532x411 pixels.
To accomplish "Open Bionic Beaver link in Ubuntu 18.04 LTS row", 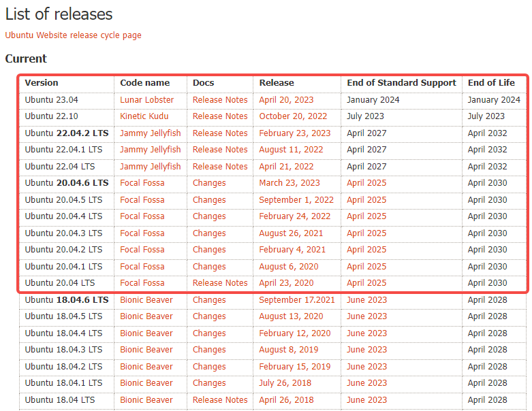I will pos(146,400).
